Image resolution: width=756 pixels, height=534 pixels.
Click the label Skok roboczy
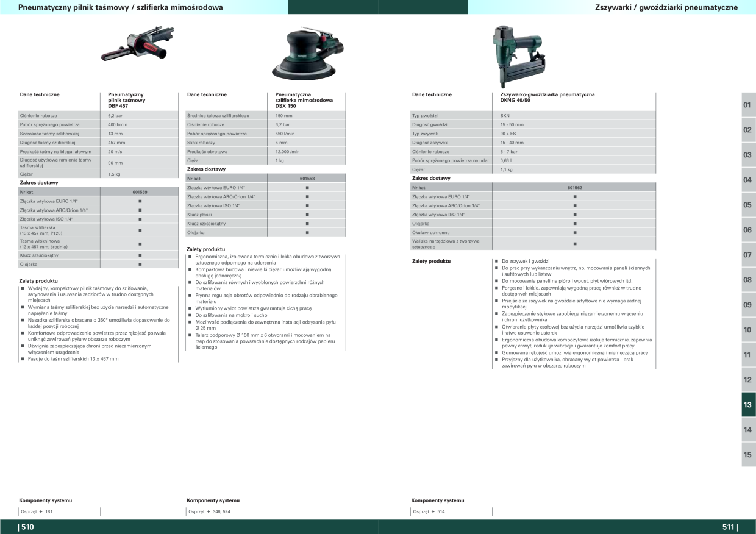click(201, 143)
